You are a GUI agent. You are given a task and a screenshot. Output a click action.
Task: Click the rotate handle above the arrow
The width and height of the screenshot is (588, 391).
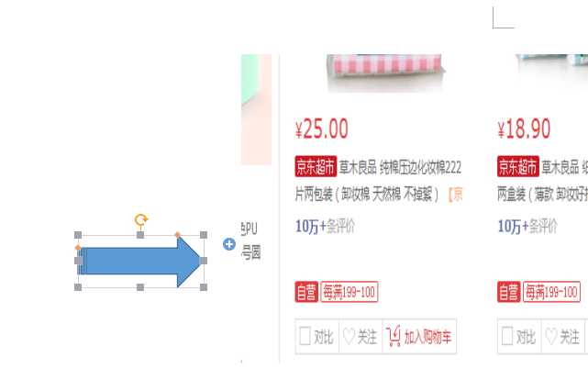point(141,219)
